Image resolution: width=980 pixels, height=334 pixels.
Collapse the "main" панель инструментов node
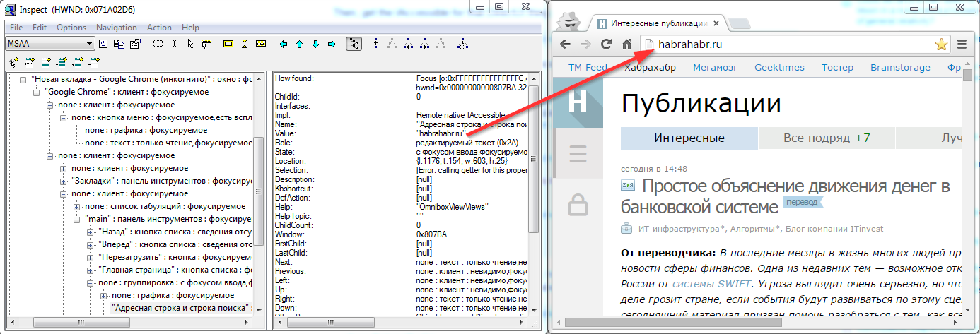click(x=77, y=219)
